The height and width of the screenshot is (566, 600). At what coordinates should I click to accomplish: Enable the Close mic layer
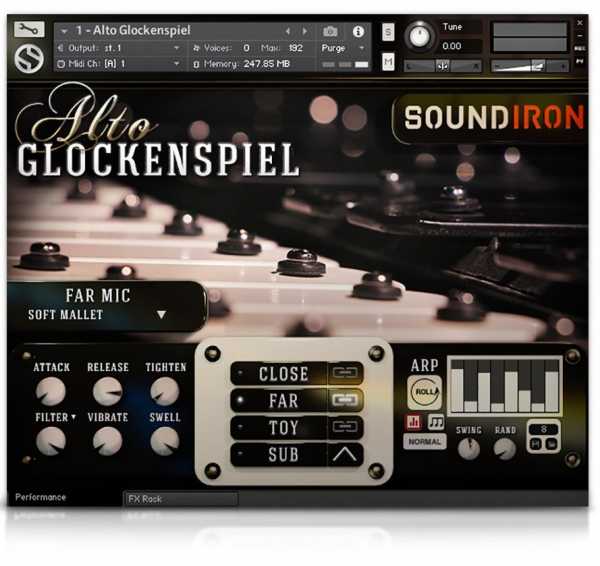(279, 374)
